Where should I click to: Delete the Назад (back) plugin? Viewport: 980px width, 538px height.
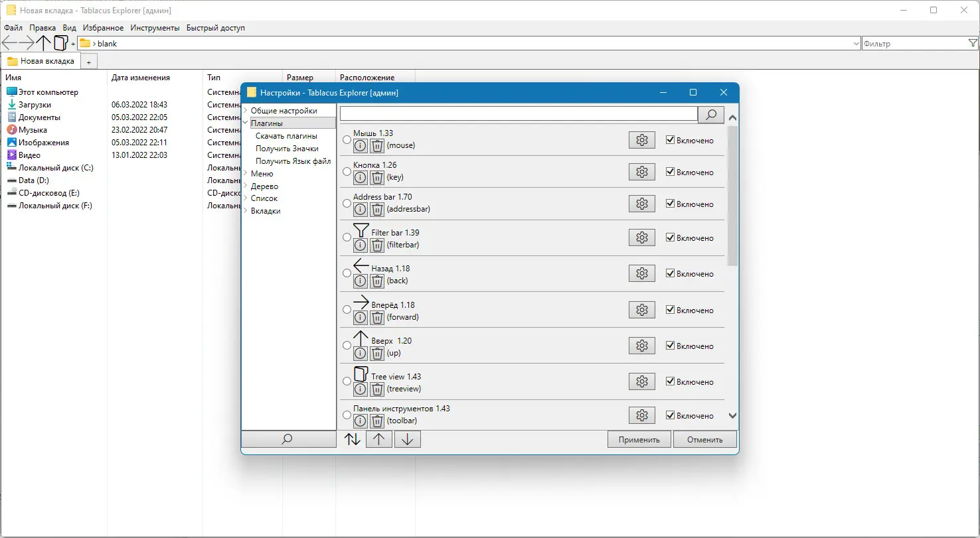pos(377,281)
